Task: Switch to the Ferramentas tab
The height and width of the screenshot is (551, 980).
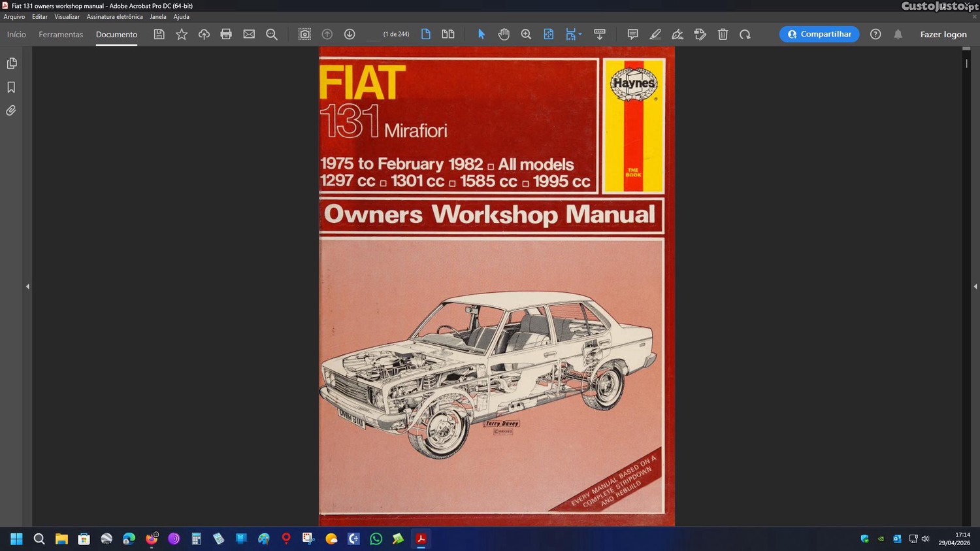Action: coord(61,35)
